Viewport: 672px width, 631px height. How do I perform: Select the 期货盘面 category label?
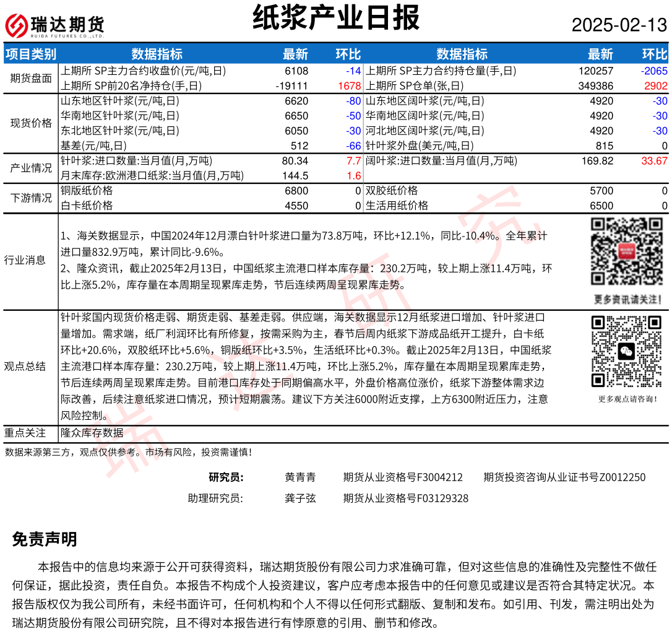pos(31,78)
